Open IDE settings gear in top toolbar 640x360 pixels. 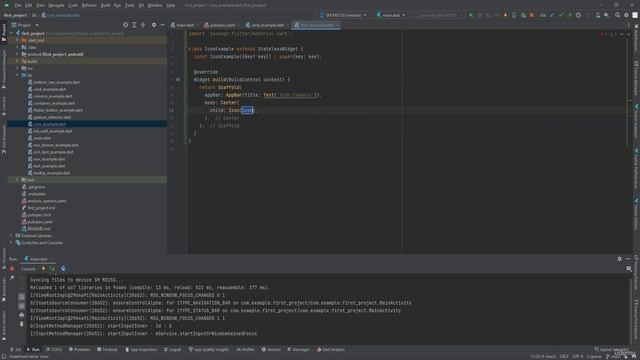pyautogui.click(x=626, y=15)
